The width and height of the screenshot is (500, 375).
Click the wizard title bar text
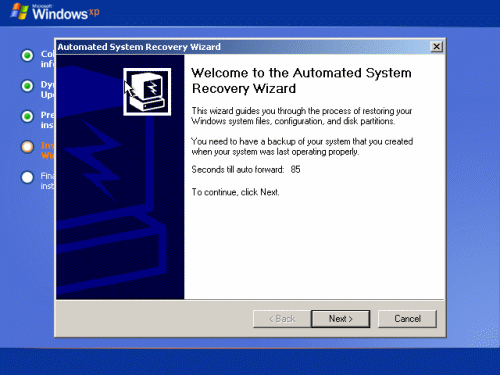[x=139, y=47]
